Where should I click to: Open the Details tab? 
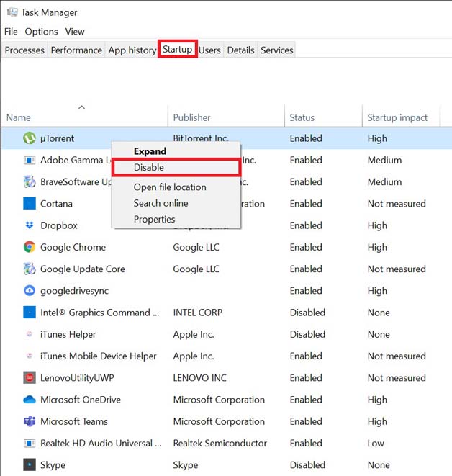coord(240,50)
